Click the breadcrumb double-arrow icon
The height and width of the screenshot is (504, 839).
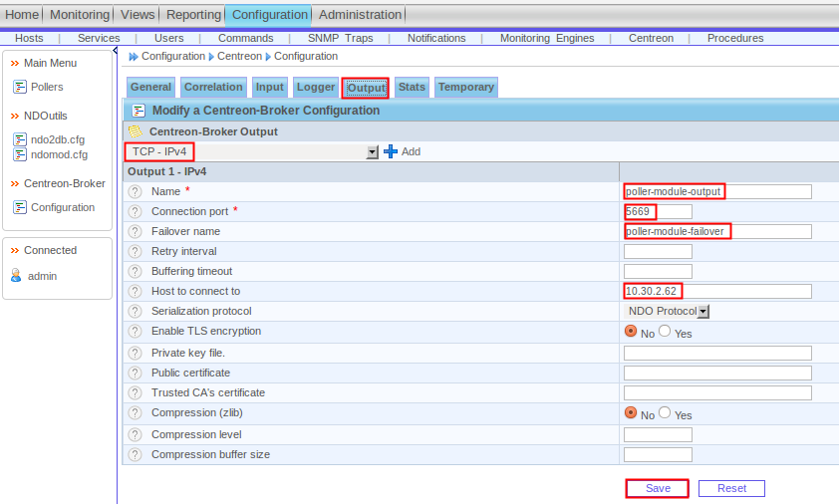point(134,57)
